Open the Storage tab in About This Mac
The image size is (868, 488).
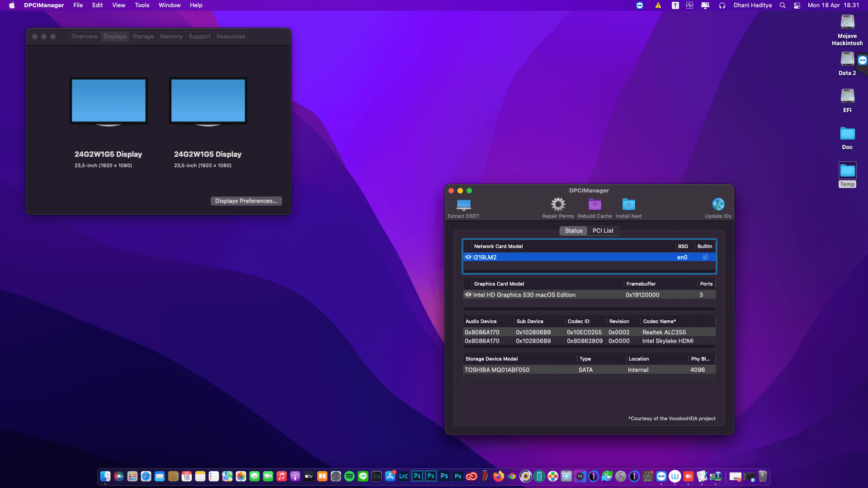pos(143,37)
